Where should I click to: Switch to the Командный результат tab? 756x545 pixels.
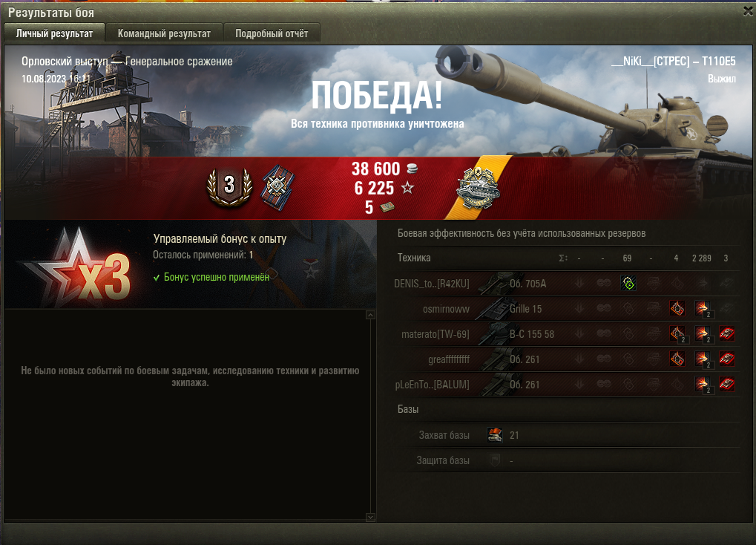click(164, 33)
